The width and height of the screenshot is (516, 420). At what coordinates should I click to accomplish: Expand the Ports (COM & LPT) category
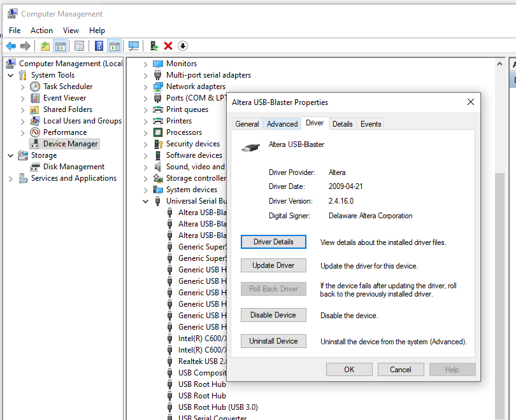[x=145, y=98]
